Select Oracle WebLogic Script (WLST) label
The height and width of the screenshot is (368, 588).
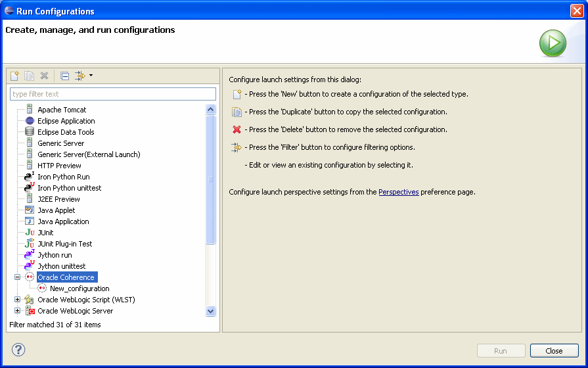coord(86,300)
